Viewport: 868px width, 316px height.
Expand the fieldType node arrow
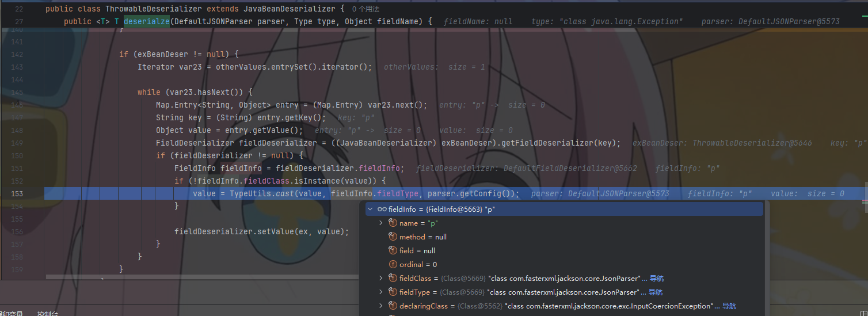point(381,292)
